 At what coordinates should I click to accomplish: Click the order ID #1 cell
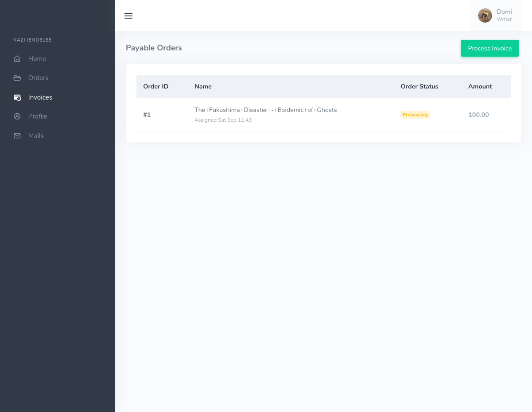[x=147, y=115]
